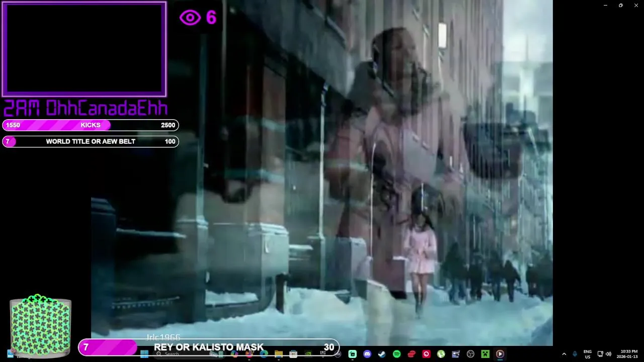
Task: Close the media player window
Action: pos(636,6)
